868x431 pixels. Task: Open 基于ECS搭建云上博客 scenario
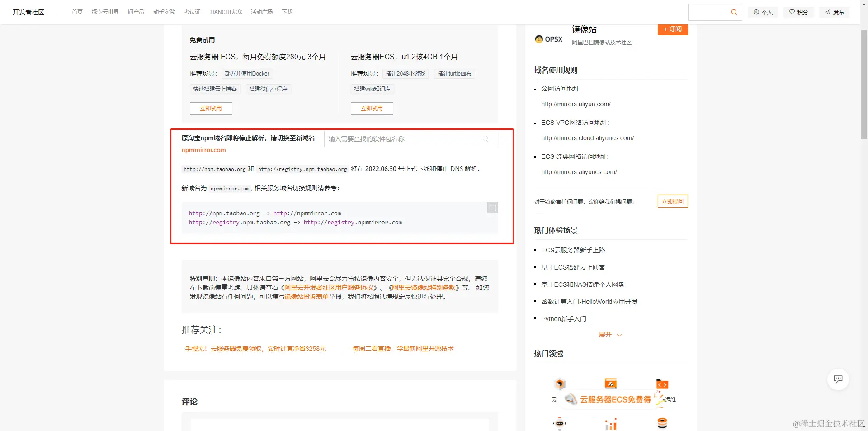[x=573, y=267]
